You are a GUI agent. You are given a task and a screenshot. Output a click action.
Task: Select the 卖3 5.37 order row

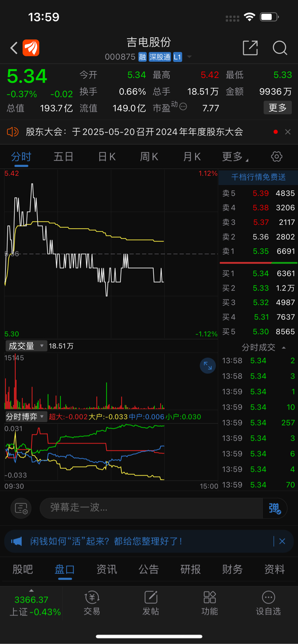258,222
